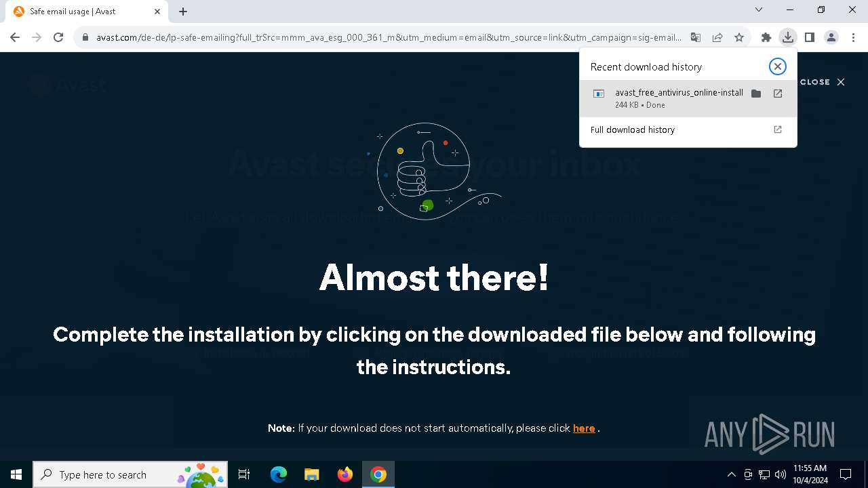Close the Safe email usage tab
Viewport: 868px width, 488px height.
[157, 12]
